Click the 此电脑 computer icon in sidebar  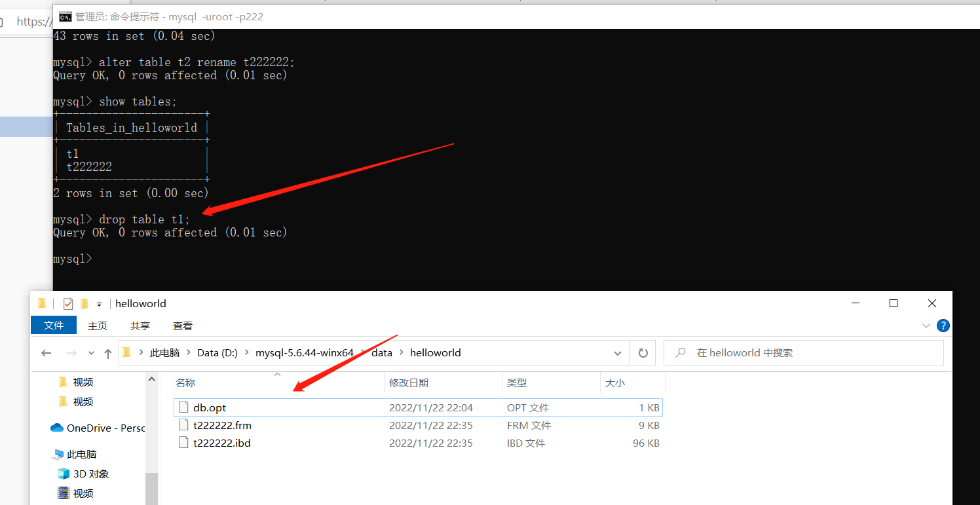[57, 454]
